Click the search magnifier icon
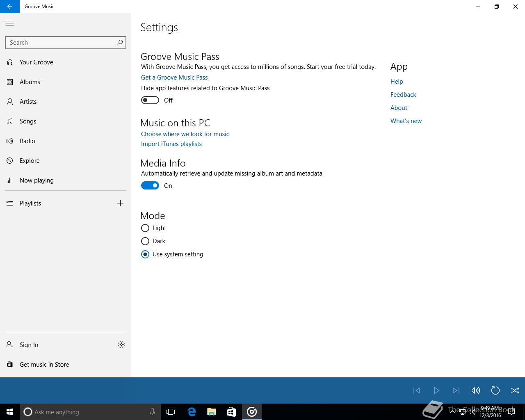The width and height of the screenshot is (525, 420). coord(120,43)
